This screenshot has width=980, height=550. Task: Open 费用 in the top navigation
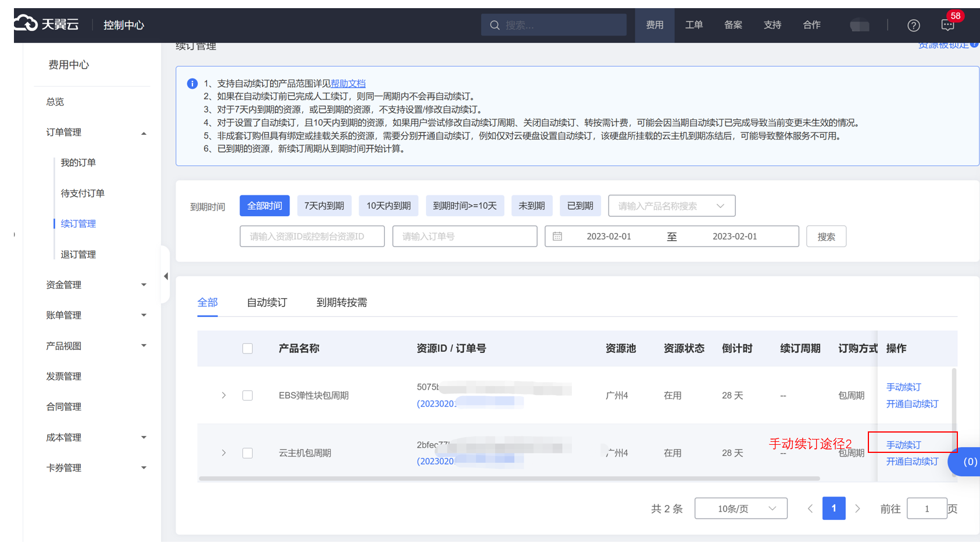click(x=654, y=25)
